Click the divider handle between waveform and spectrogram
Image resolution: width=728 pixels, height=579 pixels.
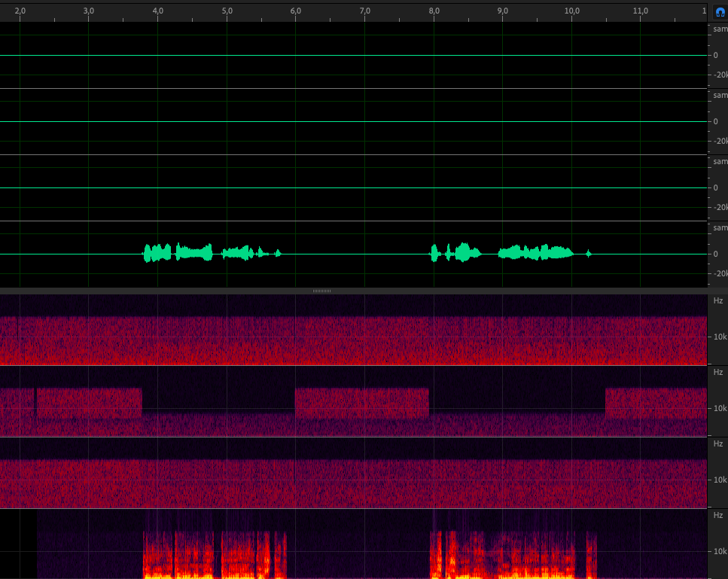coord(321,291)
